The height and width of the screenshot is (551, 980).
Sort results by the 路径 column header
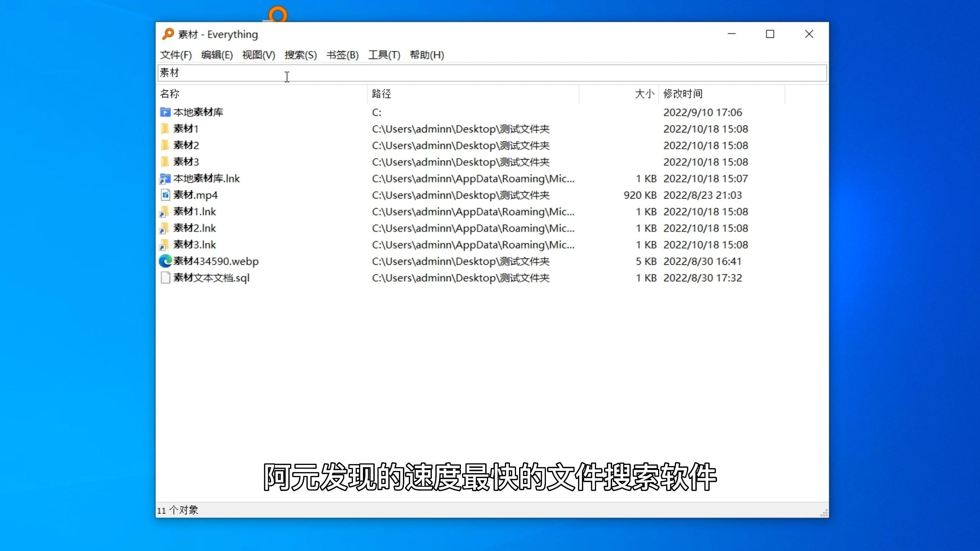tap(473, 94)
